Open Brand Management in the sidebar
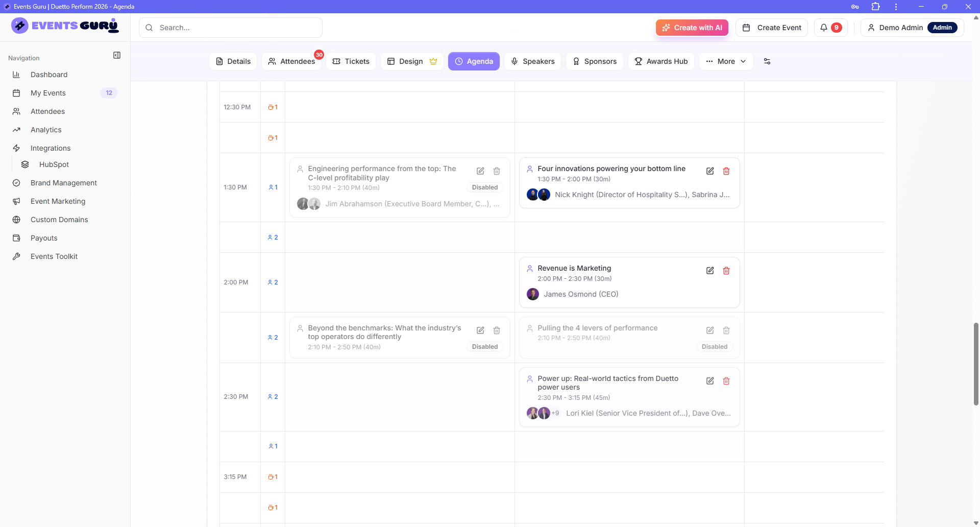 coord(65,183)
